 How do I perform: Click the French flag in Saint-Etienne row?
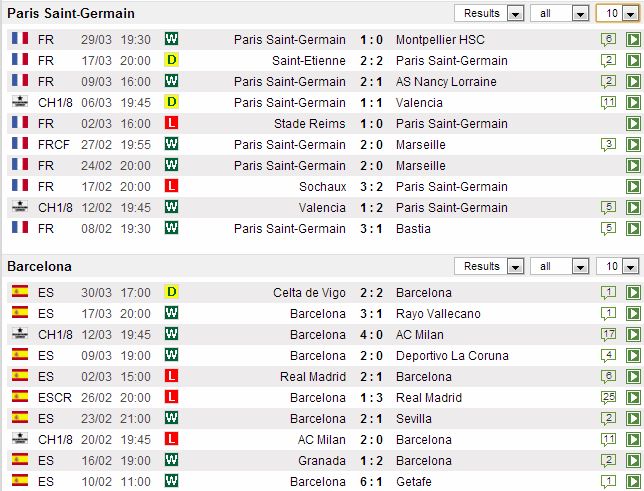[19, 61]
